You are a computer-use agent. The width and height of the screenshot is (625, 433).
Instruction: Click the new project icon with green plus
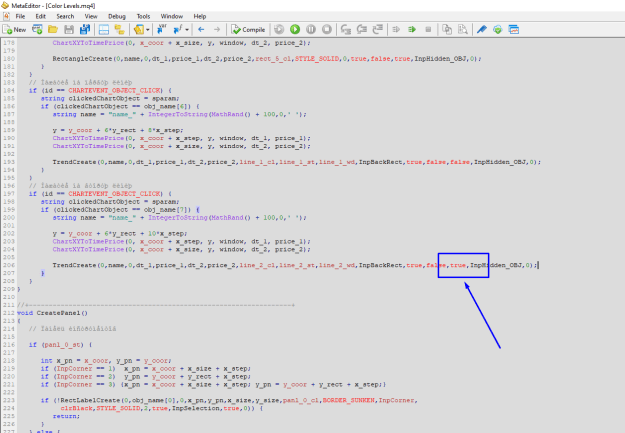coord(37,30)
